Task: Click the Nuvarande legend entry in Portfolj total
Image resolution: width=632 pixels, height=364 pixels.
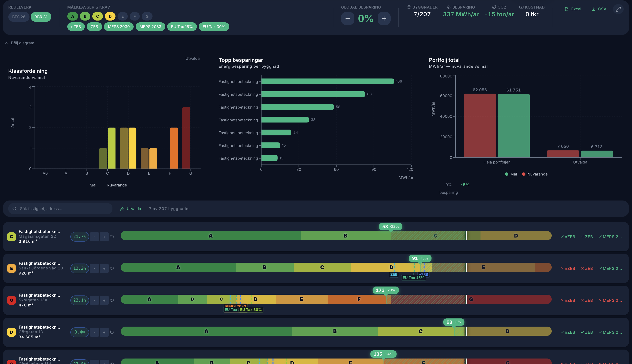Action: click(x=535, y=174)
